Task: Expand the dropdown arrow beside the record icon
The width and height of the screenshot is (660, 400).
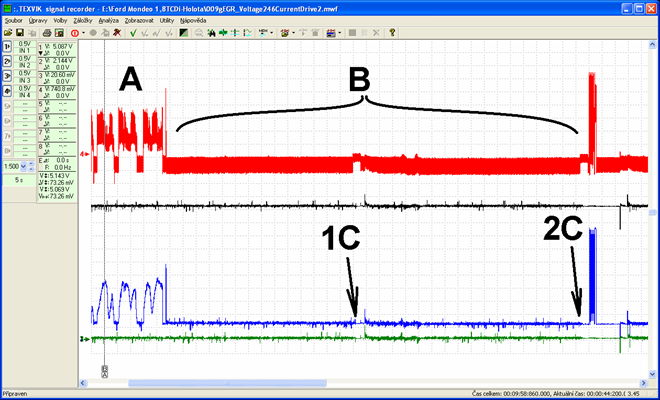Action: pyautogui.click(x=84, y=32)
